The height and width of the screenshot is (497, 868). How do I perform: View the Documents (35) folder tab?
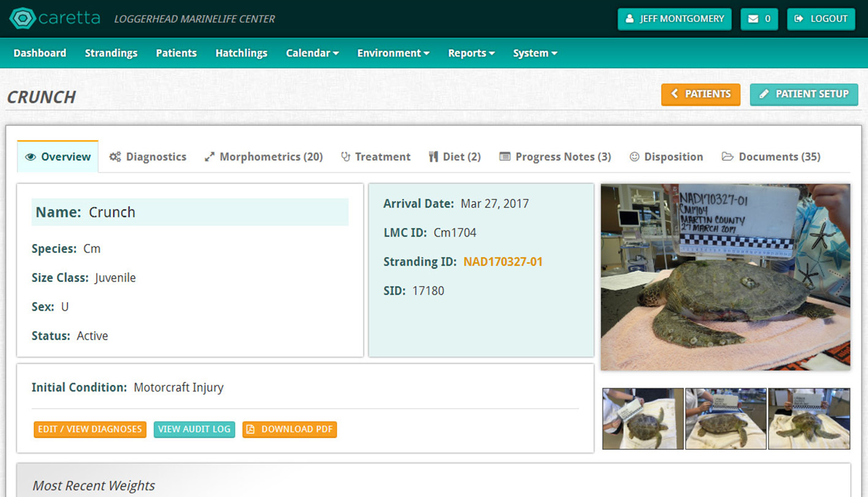pos(770,157)
